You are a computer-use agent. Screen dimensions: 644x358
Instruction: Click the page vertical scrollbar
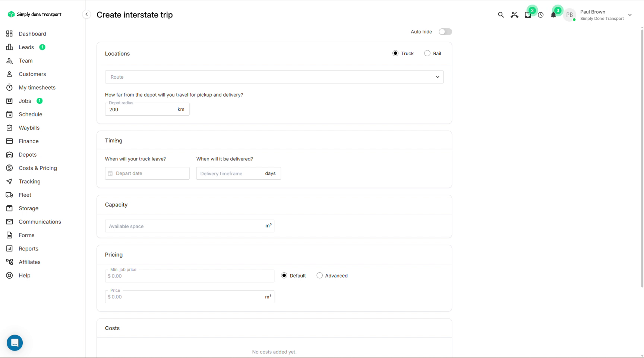(x=642, y=158)
